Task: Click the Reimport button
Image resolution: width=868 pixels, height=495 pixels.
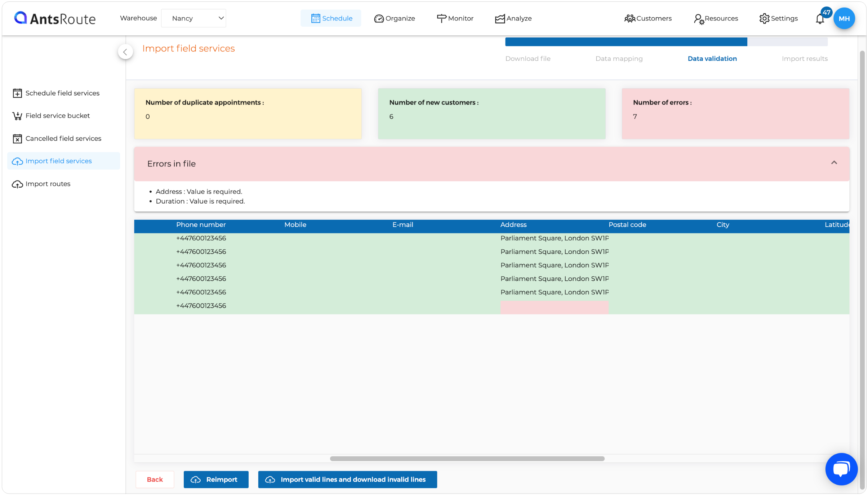Action: tap(216, 480)
